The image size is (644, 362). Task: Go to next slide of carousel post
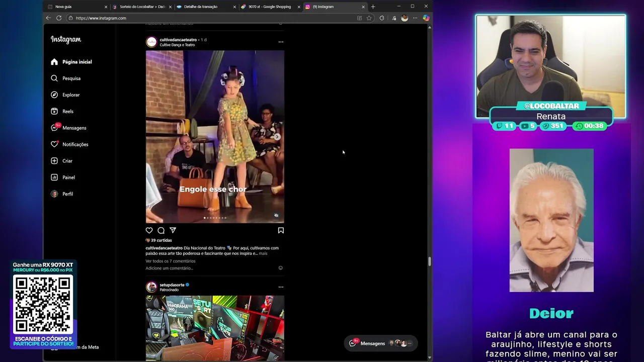(277, 137)
